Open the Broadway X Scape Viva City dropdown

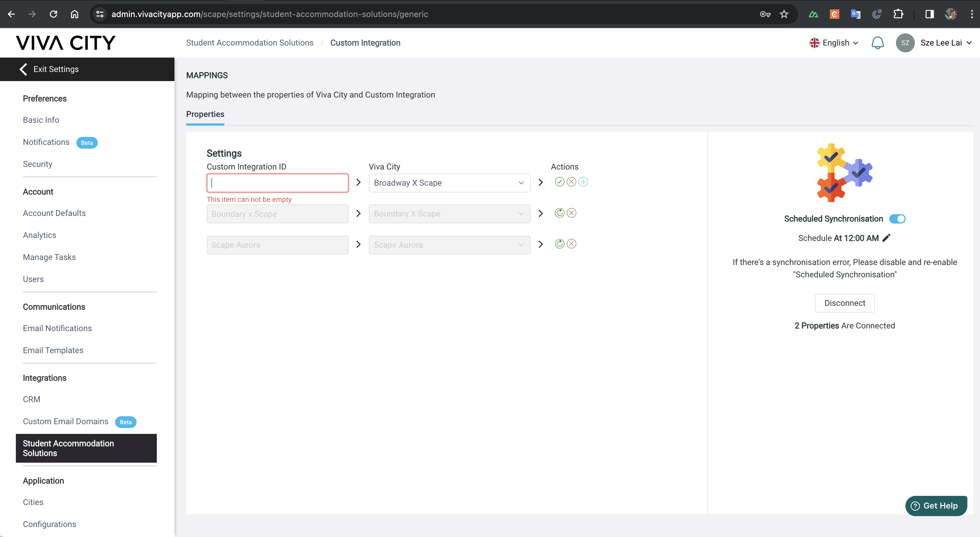pos(449,183)
